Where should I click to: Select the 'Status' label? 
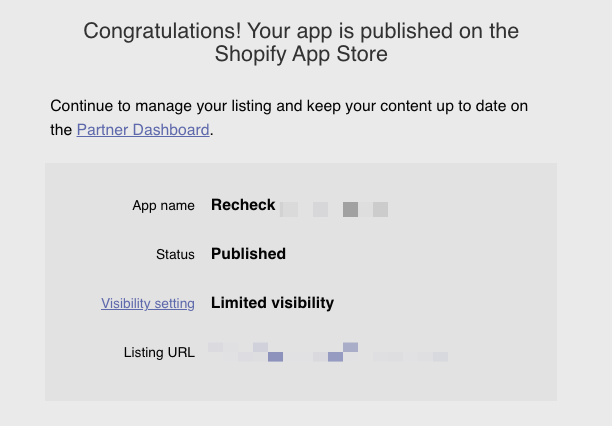[175, 255]
